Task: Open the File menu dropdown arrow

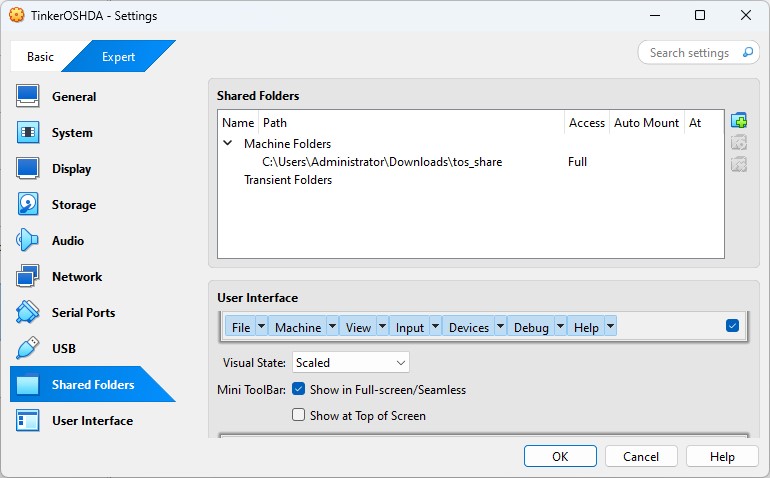Action: (262, 326)
